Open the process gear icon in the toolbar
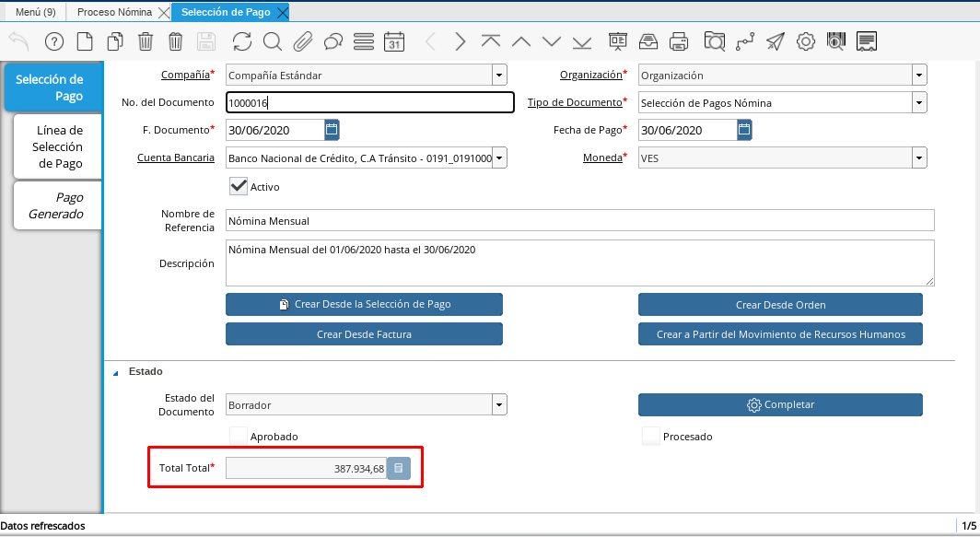Screen dimensions: 980x537 point(806,41)
